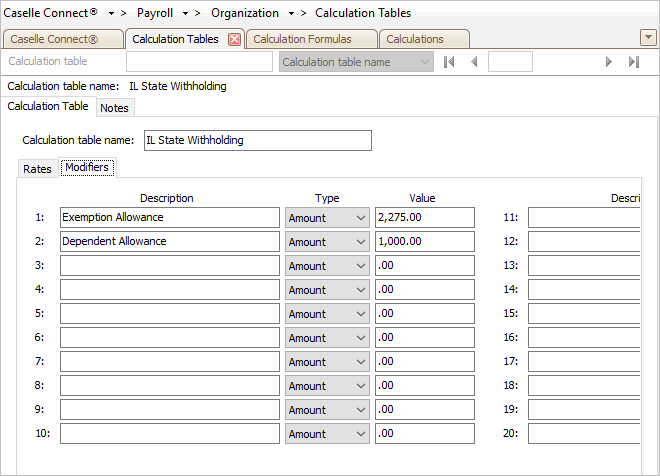Open Type dropdown for modifier 8
660x476 pixels.
[327, 386]
